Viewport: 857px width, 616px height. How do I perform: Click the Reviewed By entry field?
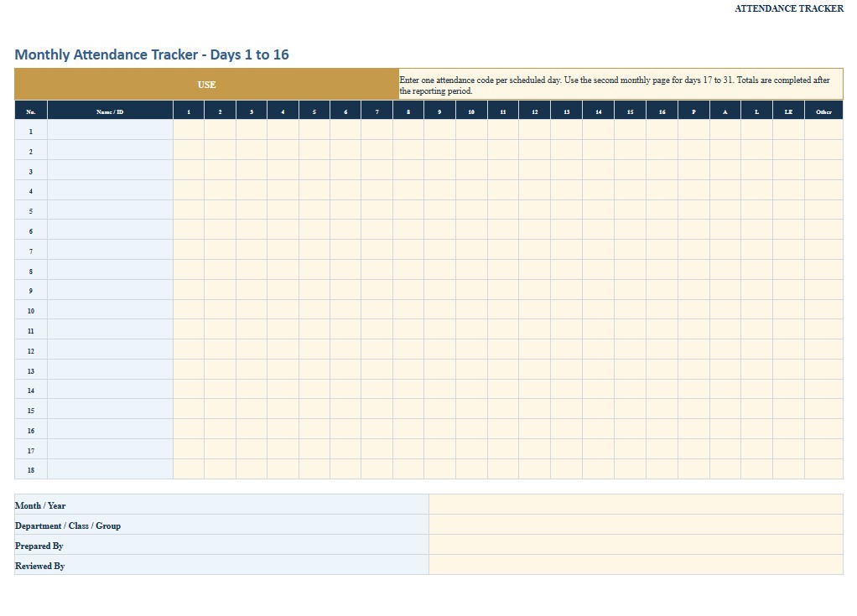(x=636, y=565)
